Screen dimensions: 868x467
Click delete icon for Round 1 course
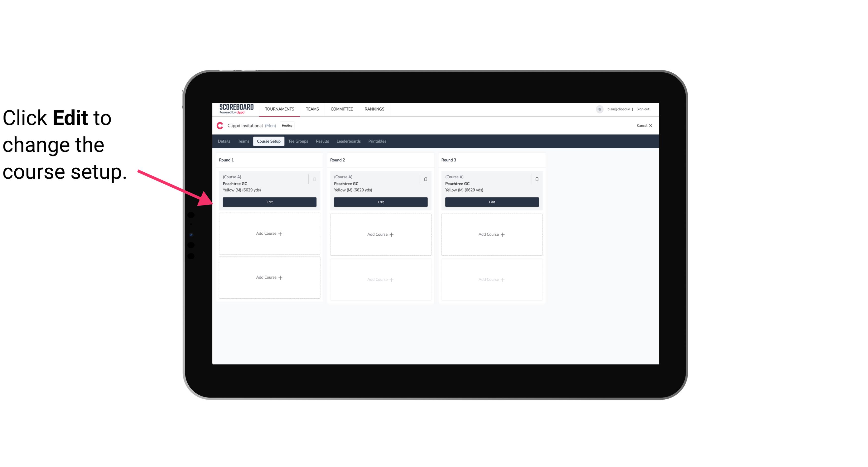click(x=314, y=179)
